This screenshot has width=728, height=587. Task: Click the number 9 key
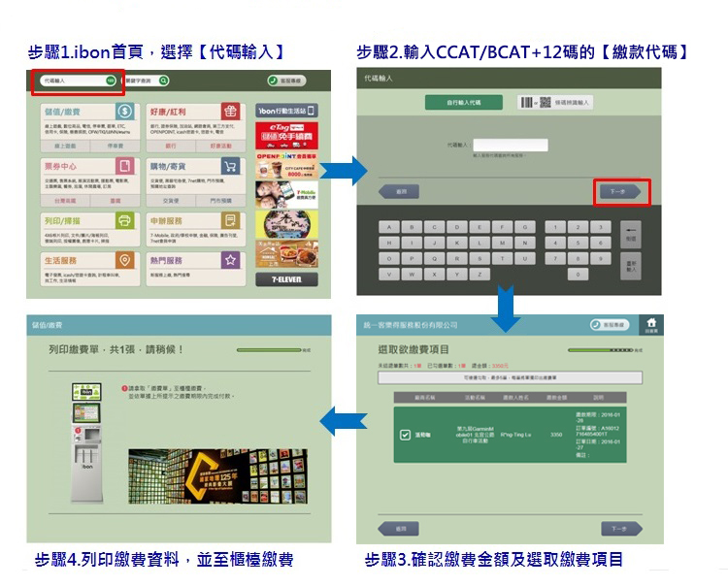click(601, 259)
